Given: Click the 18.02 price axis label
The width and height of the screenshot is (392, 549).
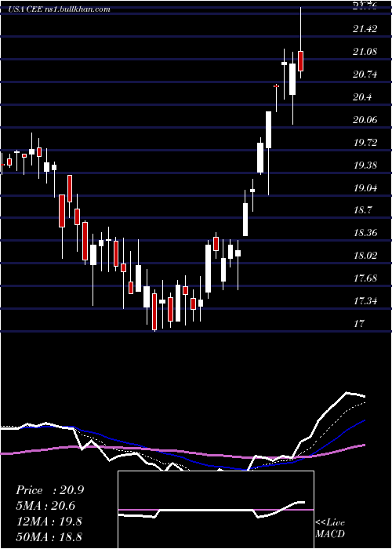Looking at the screenshot, I should pyautogui.click(x=365, y=256).
